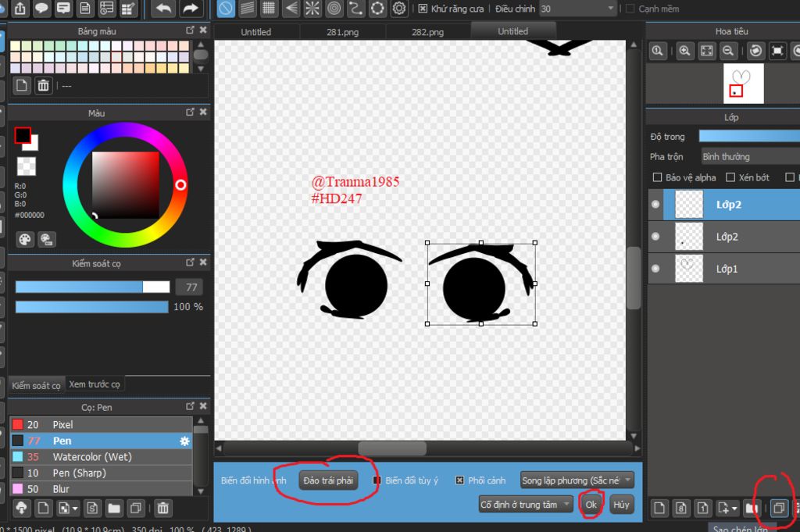Delete brush using trash icon in brush panel
The width and height of the screenshot is (800, 532).
click(x=162, y=509)
